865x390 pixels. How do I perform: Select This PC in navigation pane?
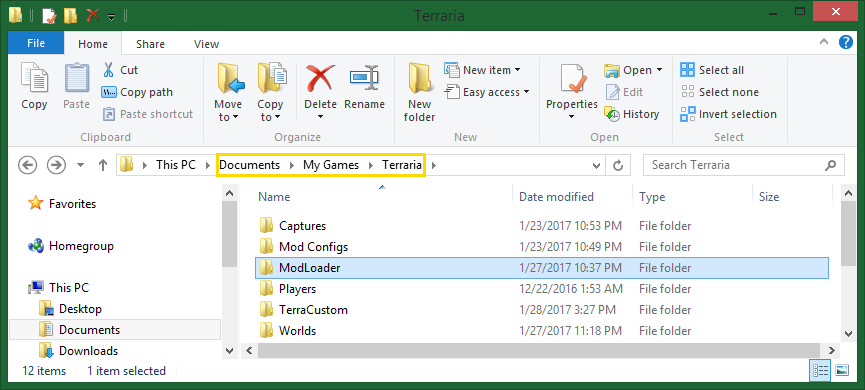(58, 287)
